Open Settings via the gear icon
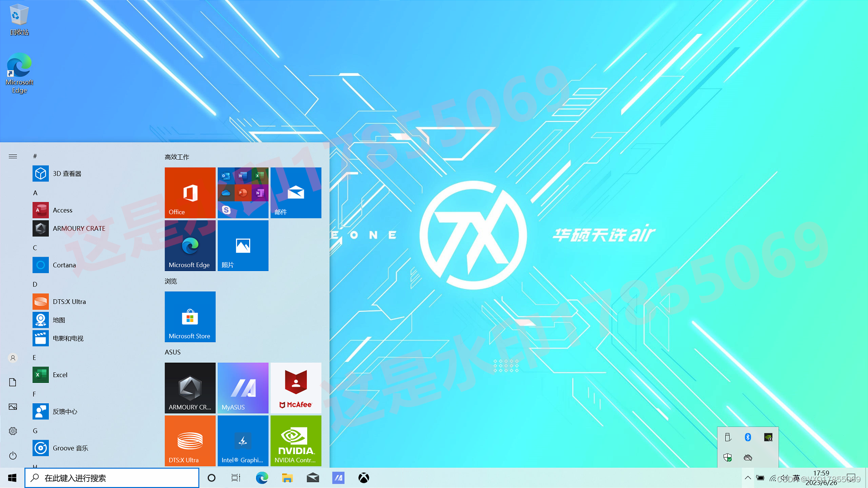This screenshot has height=488, width=868. tap(13, 431)
